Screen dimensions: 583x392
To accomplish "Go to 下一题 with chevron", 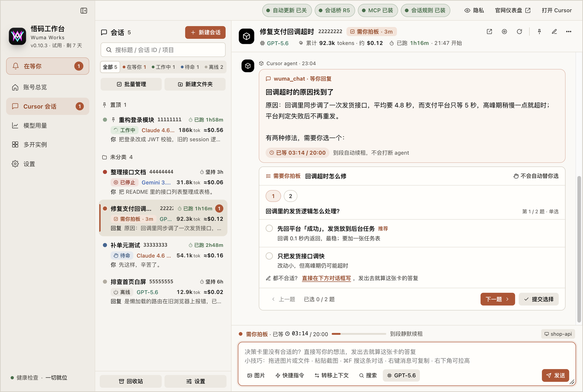I will pos(497,299).
